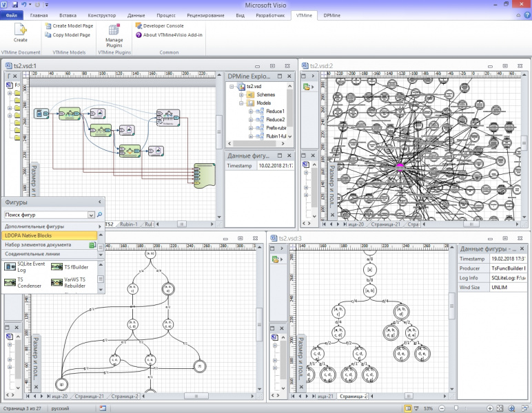Image resolution: width=532 pixels, height=413 pixels.
Task: Click the Undo icon in quick access toolbar
Action: [x=24, y=5]
